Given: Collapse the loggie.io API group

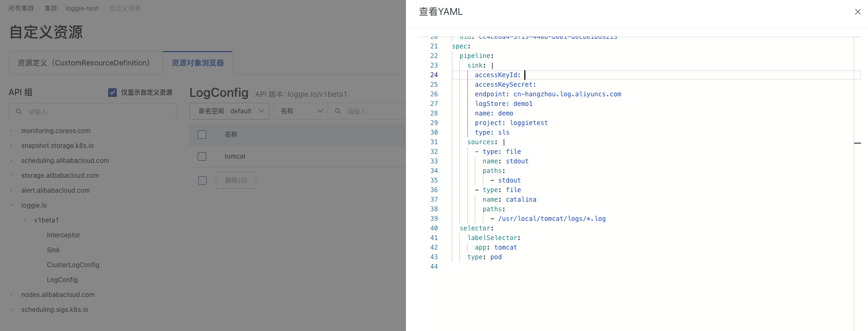Looking at the screenshot, I should pos(12,205).
